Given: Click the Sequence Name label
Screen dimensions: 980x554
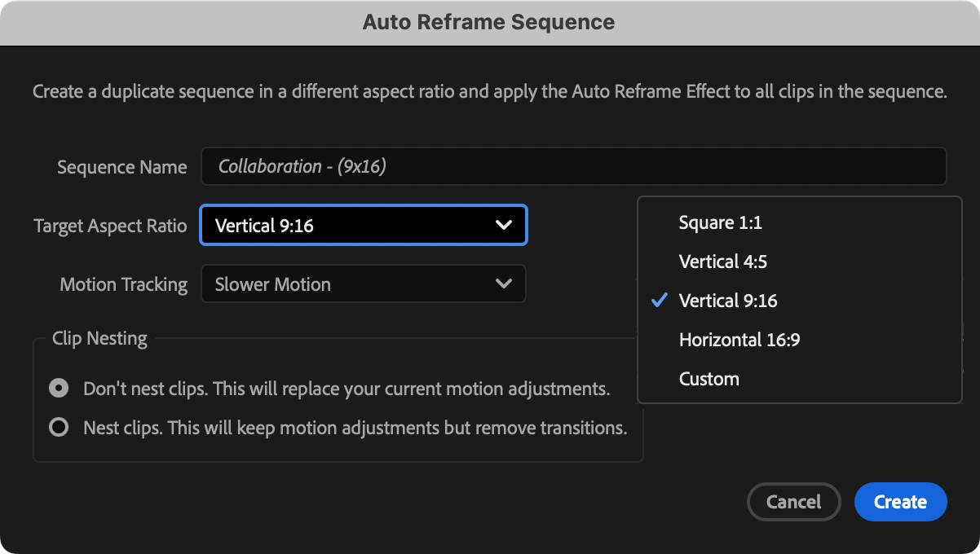Looking at the screenshot, I should 121,167.
